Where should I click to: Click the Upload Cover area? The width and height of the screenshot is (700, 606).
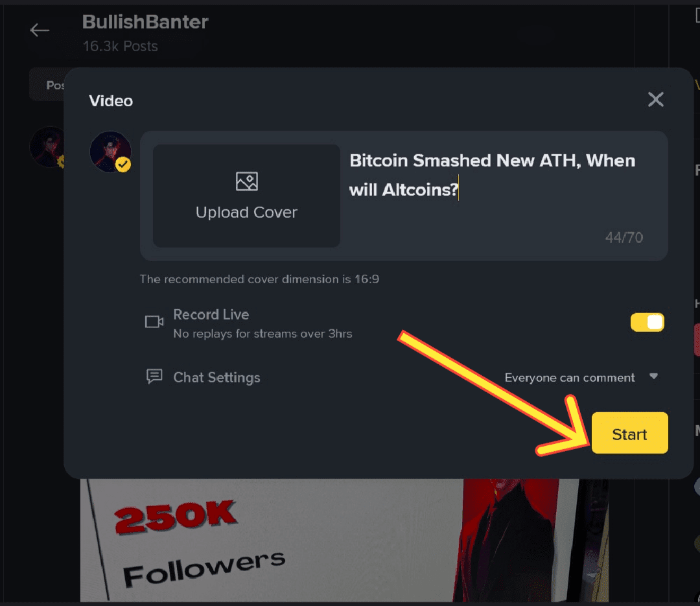(x=246, y=196)
